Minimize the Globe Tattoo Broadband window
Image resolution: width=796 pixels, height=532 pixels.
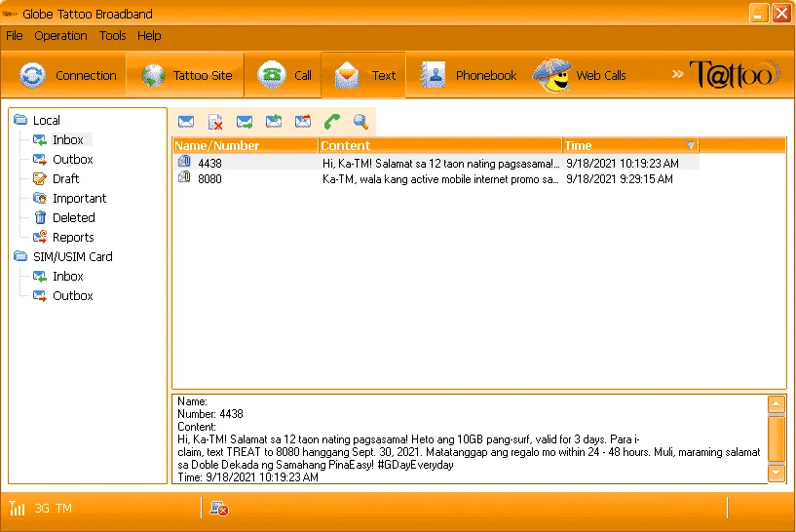click(x=758, y=14)
